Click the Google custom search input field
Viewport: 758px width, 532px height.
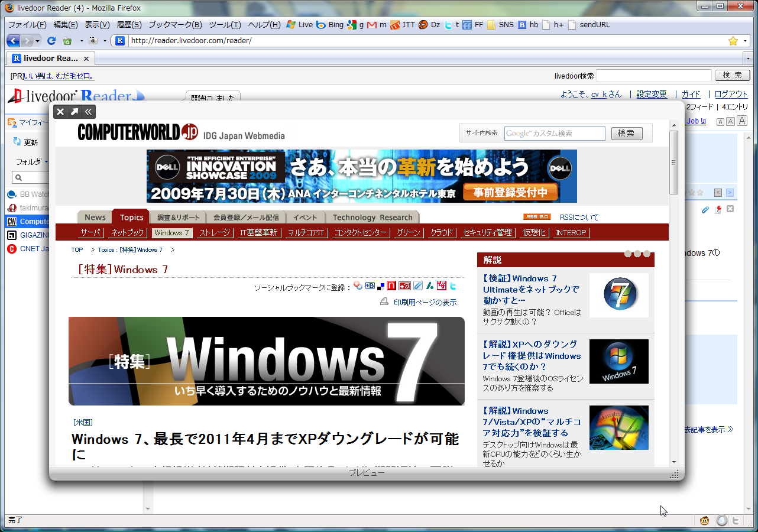555,134
